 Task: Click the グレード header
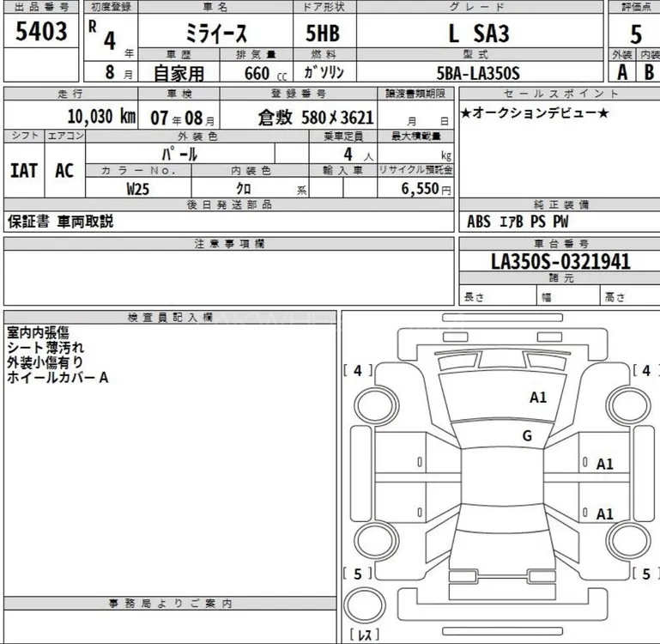coord(480,7)
